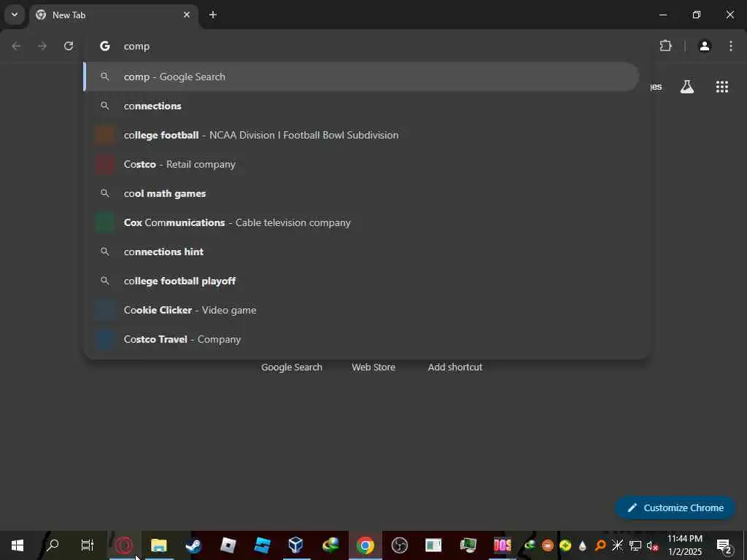Choose 'Cookie Clicker - Video game' suggestion
The height and width of the screenshot is (560, 747).
tap(362, 310)
